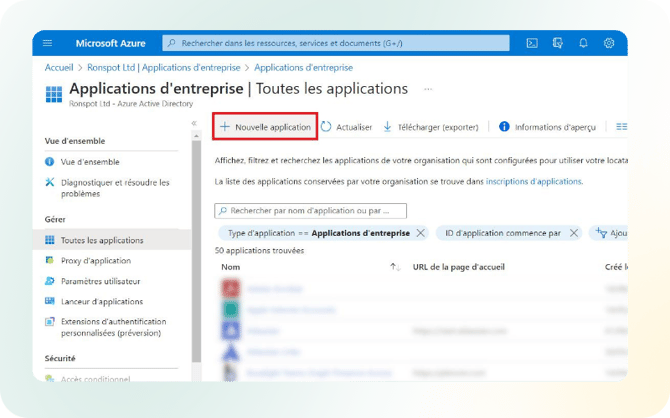Sort by the Nom column arrows

tap(395, 267)
